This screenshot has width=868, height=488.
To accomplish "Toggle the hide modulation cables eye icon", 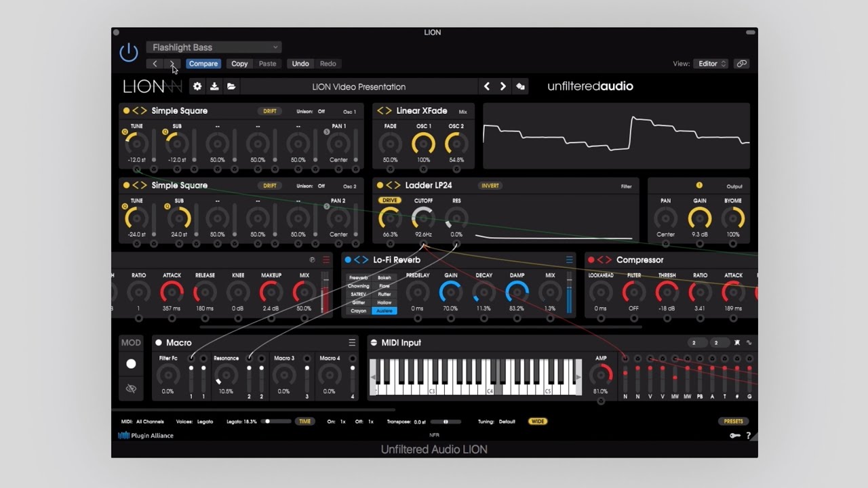I will 131,388.
